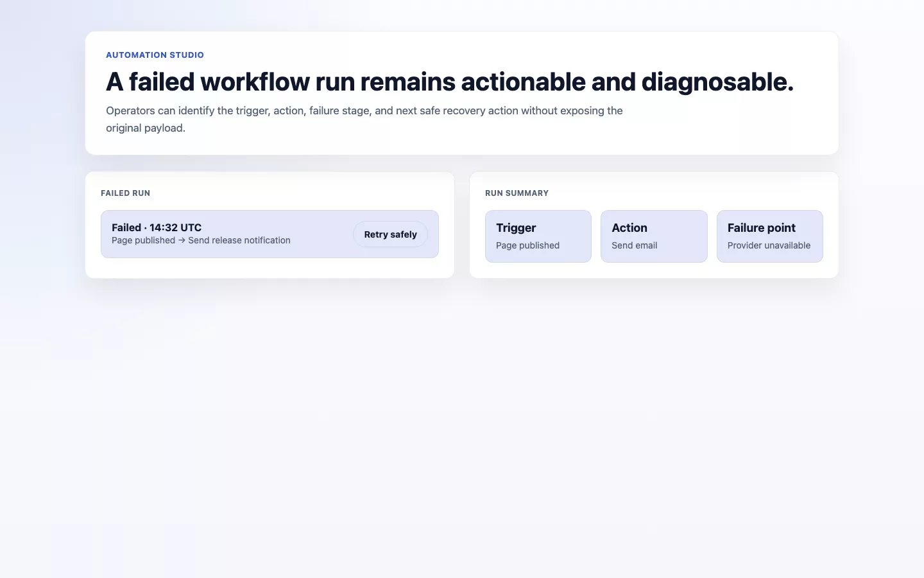The width and height of the screenshot is (924, 578).
Task: Click the Failed · 14:32 UTC title
Action: [157, 227]
